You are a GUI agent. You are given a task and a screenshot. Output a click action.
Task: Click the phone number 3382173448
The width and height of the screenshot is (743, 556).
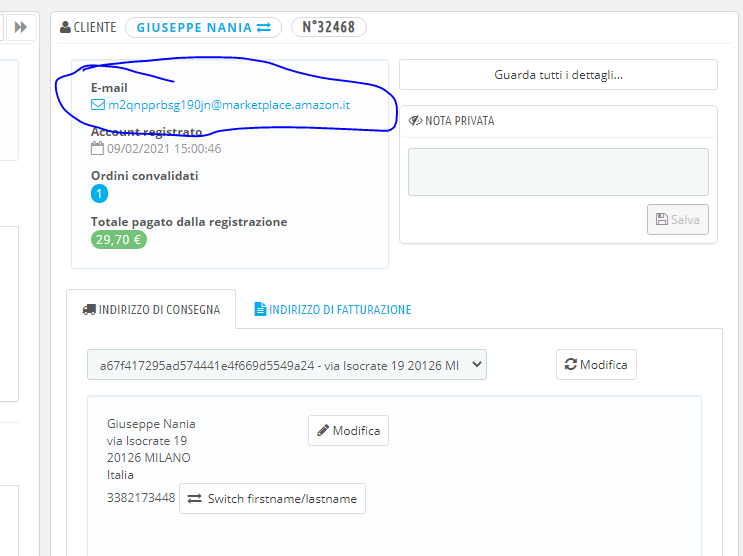tap(141, 498)
